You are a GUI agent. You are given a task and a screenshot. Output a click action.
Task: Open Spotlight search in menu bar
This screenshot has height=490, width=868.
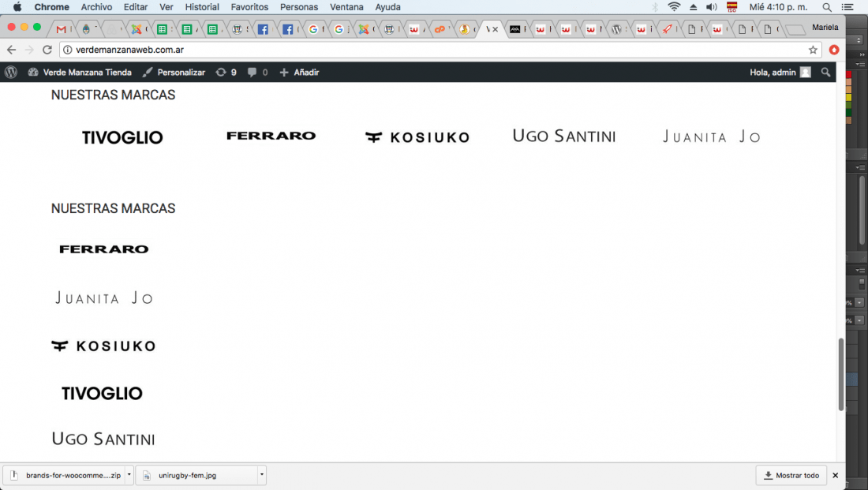826,7
